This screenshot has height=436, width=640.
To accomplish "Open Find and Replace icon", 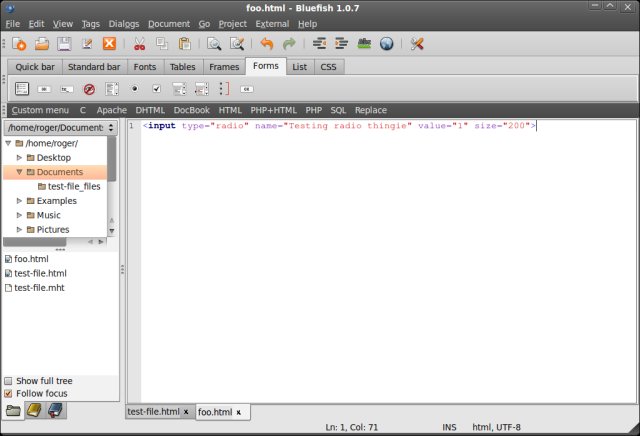I will coord(237,44).
